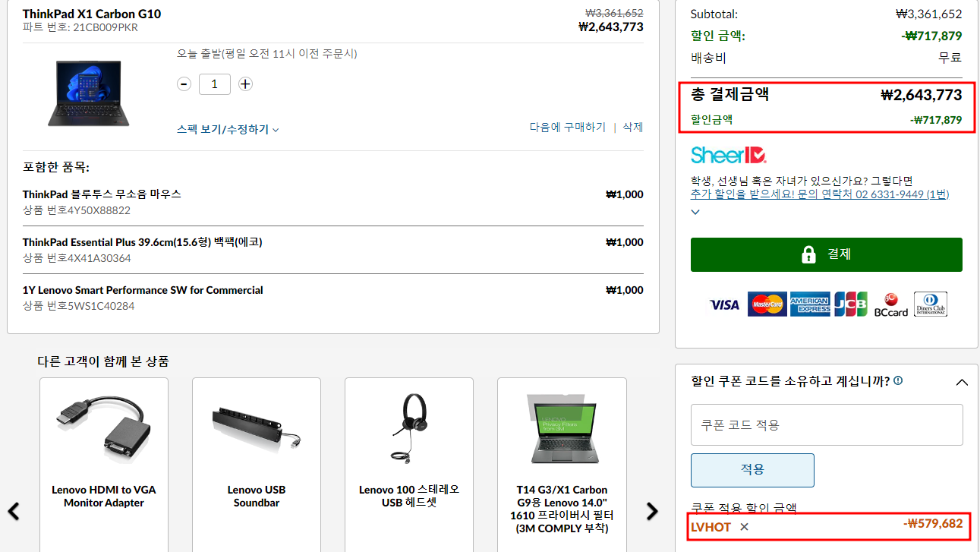Click T14 G3/X1 Carbon G9용 filter title
This screenshot has height=552, width=980.
click(x=562, y=509)
